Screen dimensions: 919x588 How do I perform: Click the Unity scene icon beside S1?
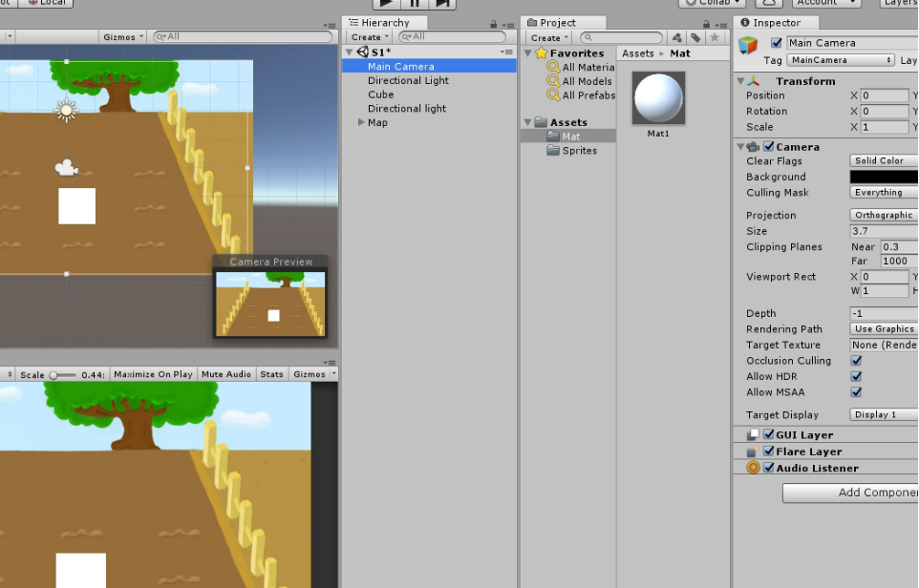coord(363,52)
